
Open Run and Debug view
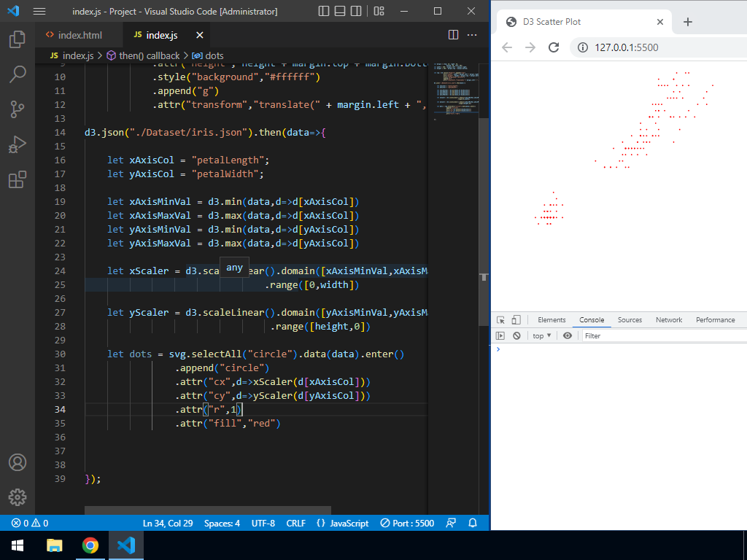pos(18,145)
